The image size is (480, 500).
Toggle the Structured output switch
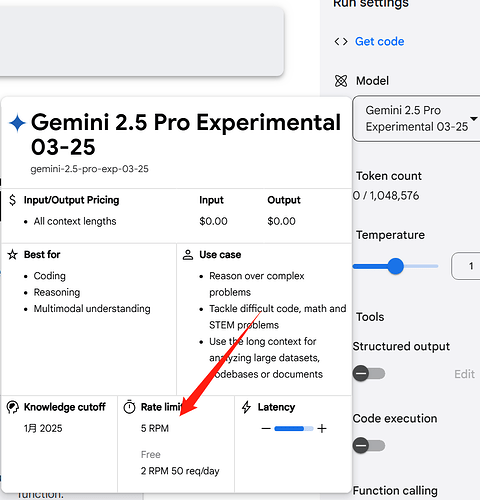point(369,373)
